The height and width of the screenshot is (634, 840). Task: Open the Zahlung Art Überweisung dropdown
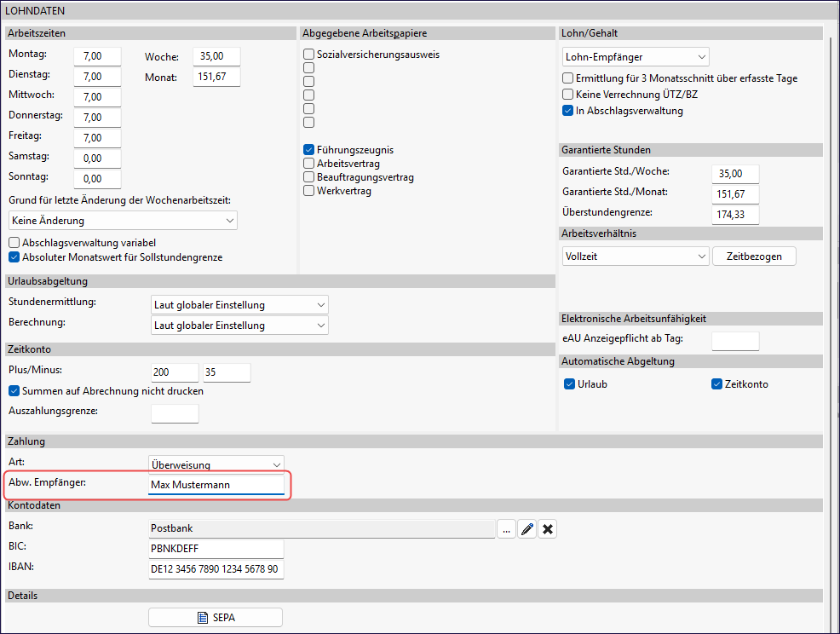(x=216, y=464)
